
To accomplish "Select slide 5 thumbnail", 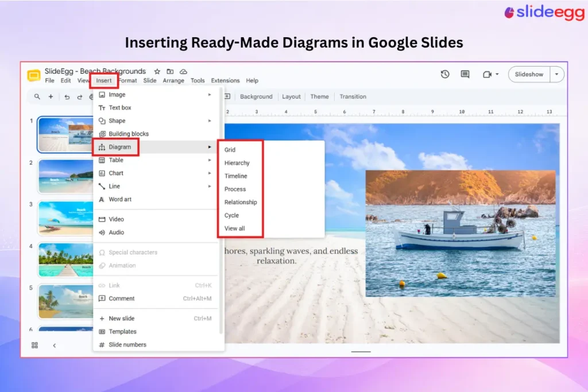I will point(65,302).
